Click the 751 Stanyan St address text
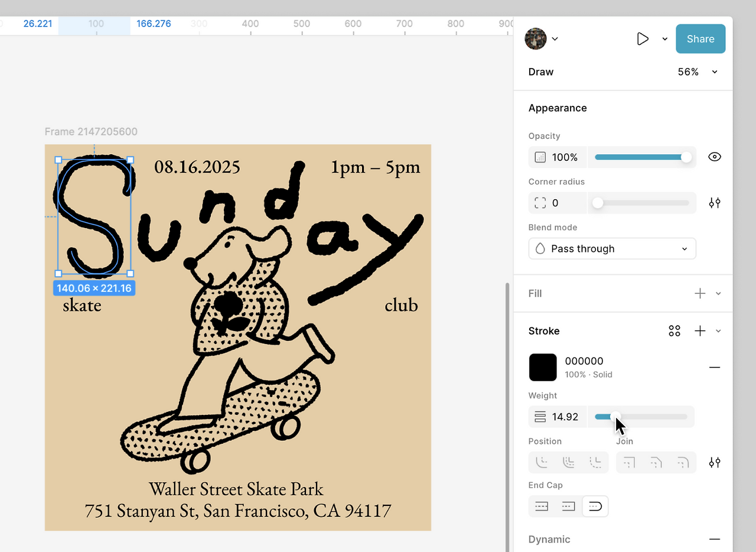Screen dimensions: 756x552 click(x=238, y=511)
